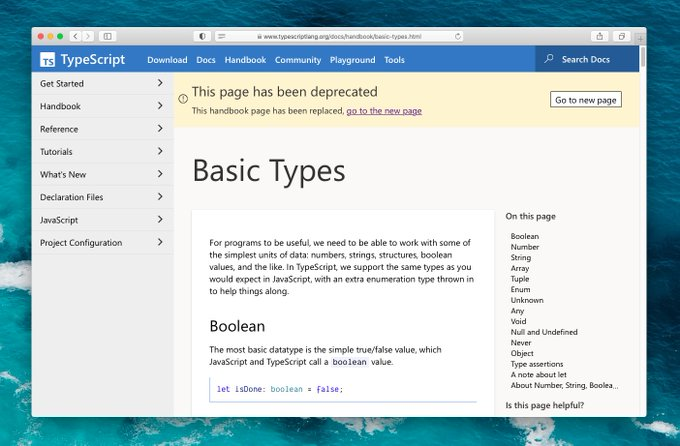Click the 'let isDone: boolean = false;' code
Screen dimensions: 680x446
[280, 389]
